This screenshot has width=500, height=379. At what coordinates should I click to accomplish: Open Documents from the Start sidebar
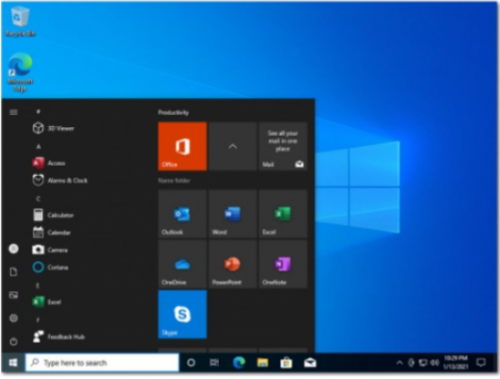[x=14, y=272]
